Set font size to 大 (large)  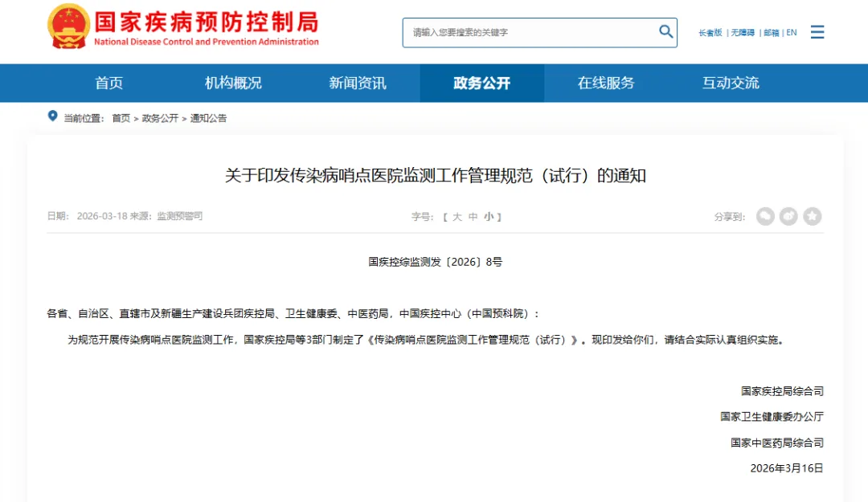point(457,217)
